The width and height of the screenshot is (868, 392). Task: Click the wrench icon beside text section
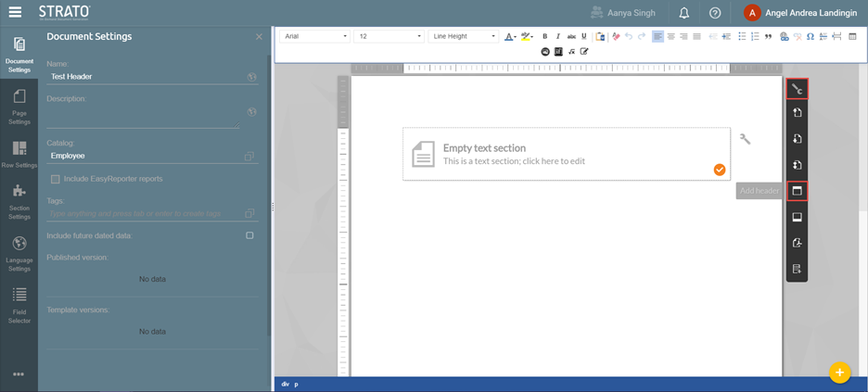point(745,139)
